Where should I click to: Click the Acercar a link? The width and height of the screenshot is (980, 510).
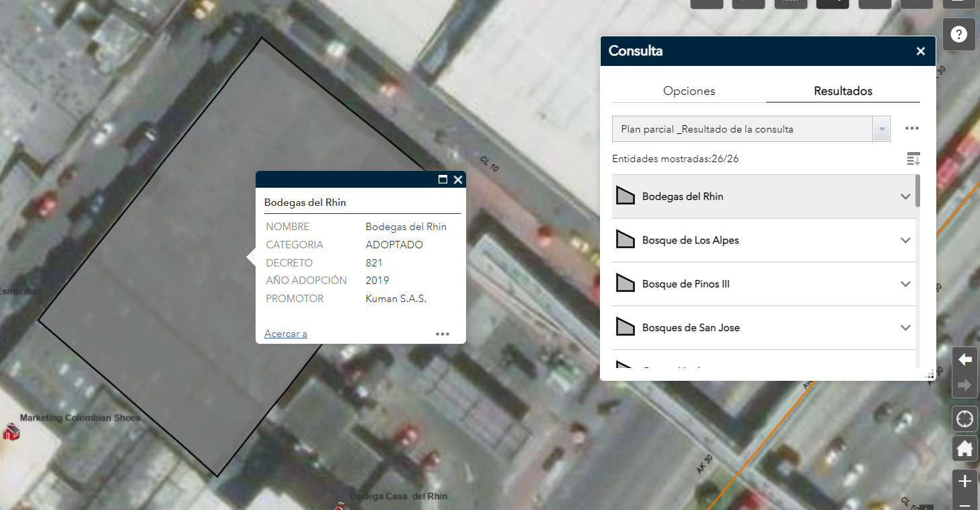(x=286, y=334)
